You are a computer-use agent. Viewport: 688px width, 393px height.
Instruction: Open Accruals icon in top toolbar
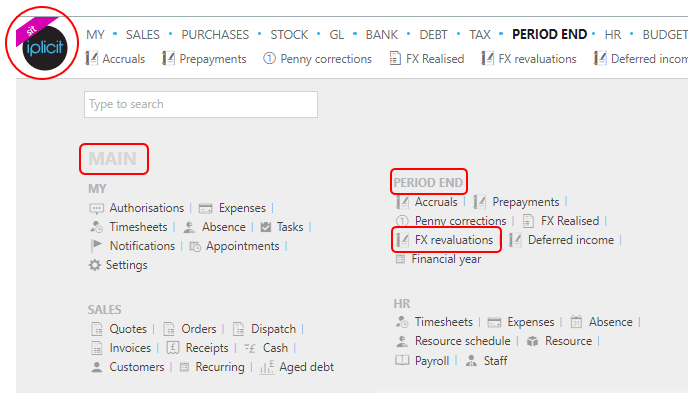pos(91,58)
